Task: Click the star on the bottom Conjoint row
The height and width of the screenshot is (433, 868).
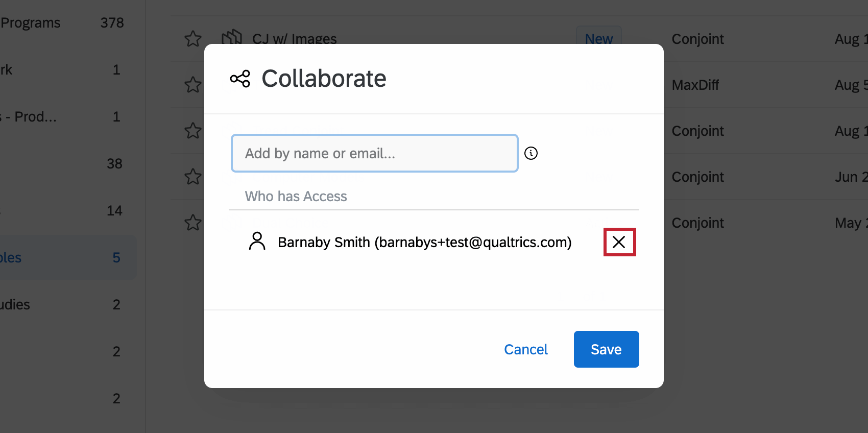Action: coord(193,223)
